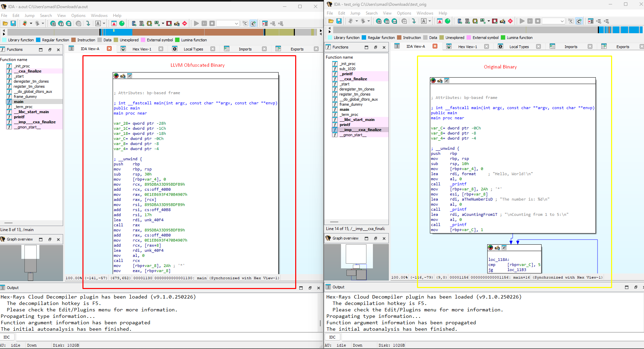
Task: Click the hash-symbol search icon in test_orig toolbar
Action: pyautogui.click(x=379, y=21)
